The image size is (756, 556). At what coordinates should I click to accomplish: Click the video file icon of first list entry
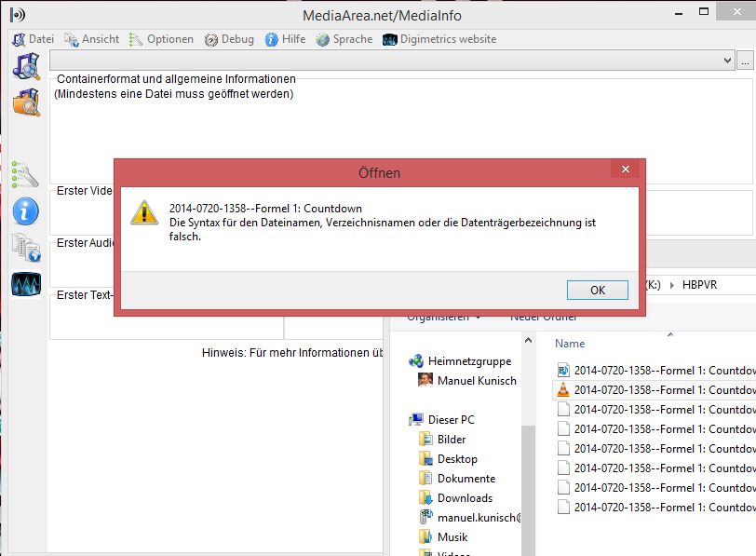[562, 371]
